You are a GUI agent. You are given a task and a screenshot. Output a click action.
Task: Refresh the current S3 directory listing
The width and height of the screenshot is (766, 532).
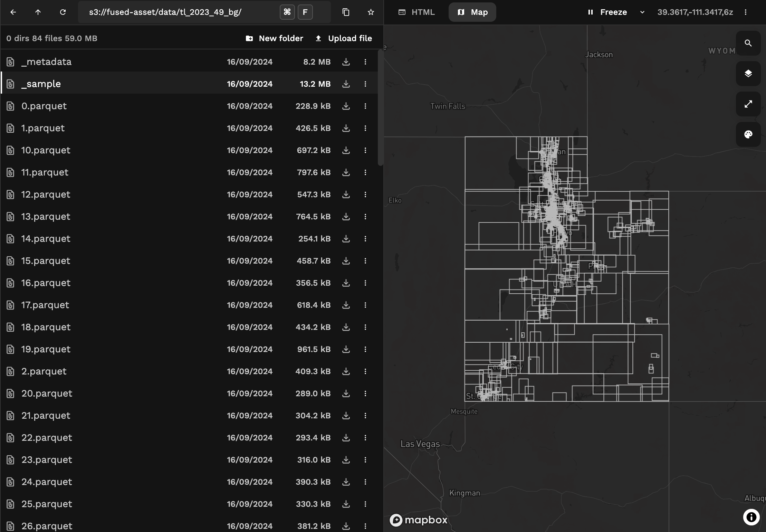pos(63,12)
